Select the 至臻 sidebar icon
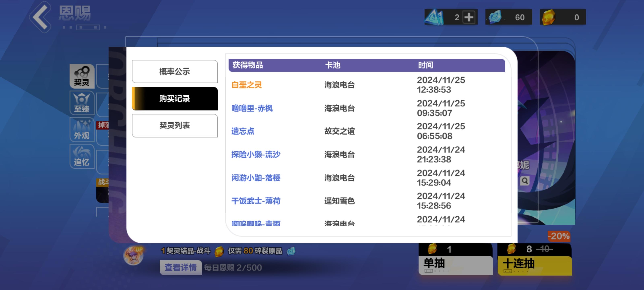This screenshot has height=290, width=644. [82, 103]
